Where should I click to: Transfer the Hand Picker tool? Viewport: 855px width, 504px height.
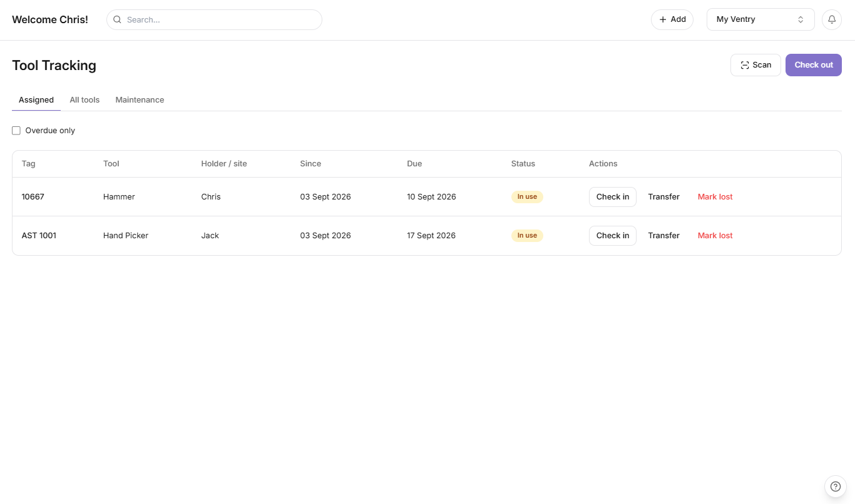tap(663, 236)
